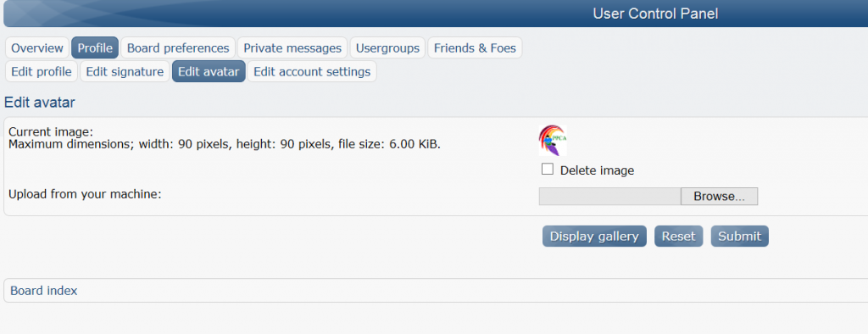Open Friends & Foes tab
This screenshot has height=334, width=868.
click(475, 48)
